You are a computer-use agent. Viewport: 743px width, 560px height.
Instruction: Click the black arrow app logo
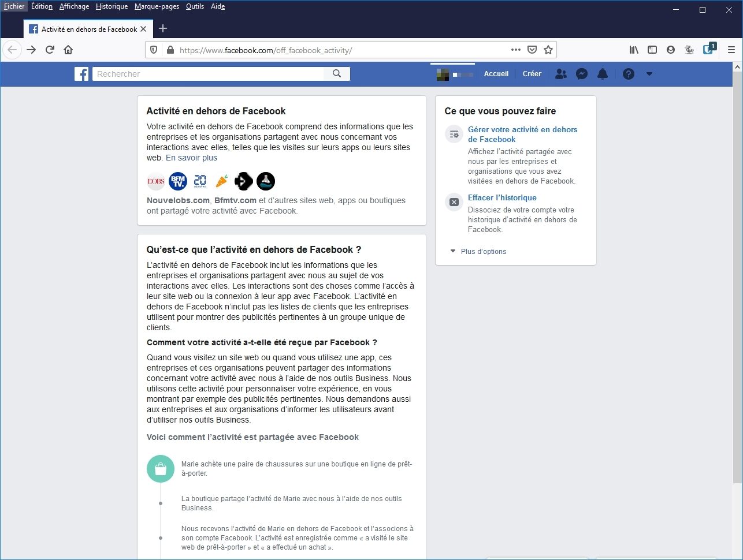244,181
